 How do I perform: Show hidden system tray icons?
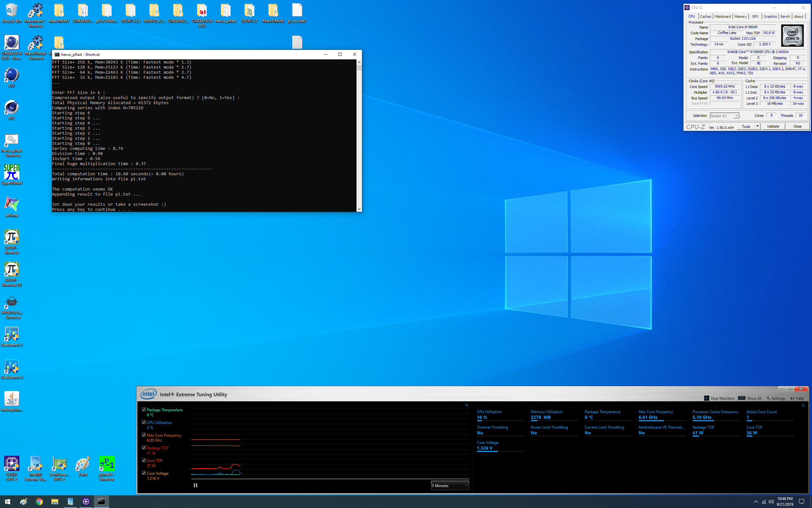[x=756, y=502]
